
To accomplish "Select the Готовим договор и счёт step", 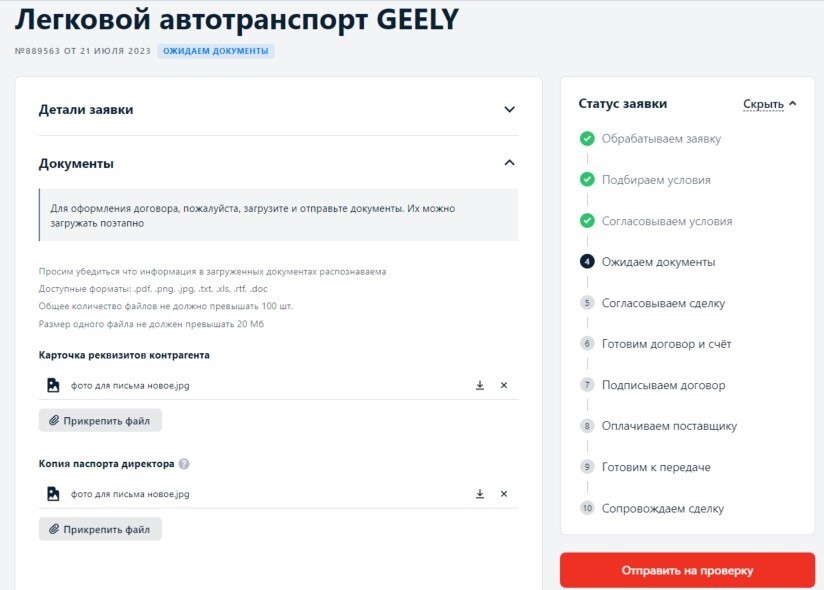I will pyautogui.click(x=666, y=344).
